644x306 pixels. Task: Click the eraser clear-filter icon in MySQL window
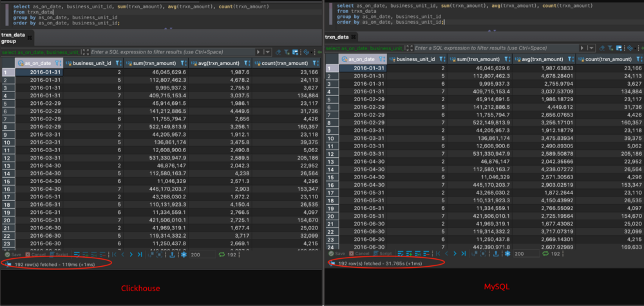[x=601, y=48]
